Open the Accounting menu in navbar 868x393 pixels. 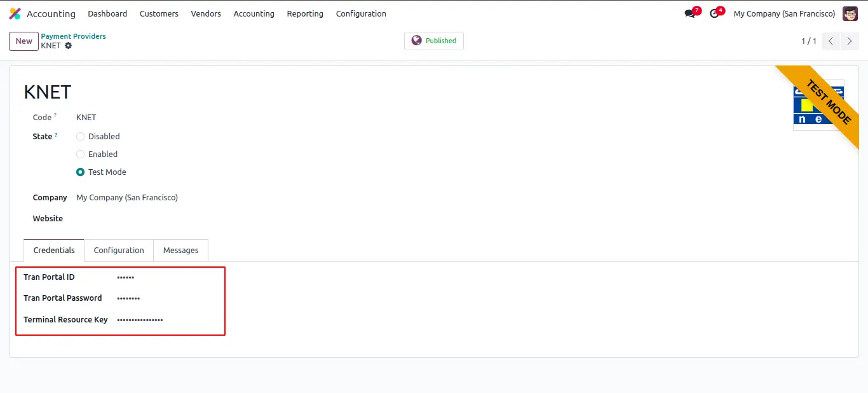point(254,13)
